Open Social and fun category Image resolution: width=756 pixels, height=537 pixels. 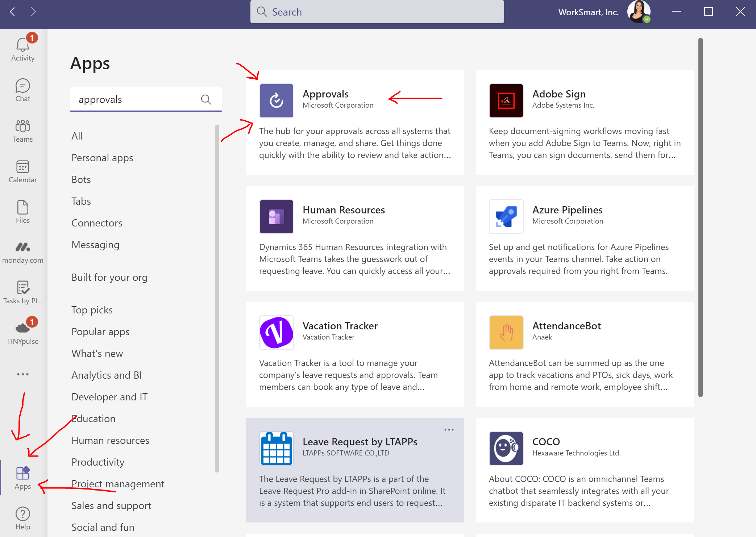(103, 527)
